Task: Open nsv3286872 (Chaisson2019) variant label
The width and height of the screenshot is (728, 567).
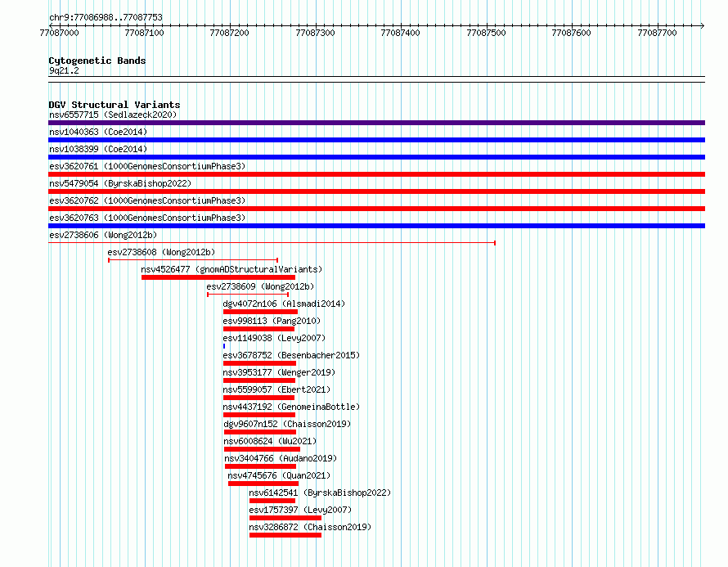Action: click(x=310, y=527)
